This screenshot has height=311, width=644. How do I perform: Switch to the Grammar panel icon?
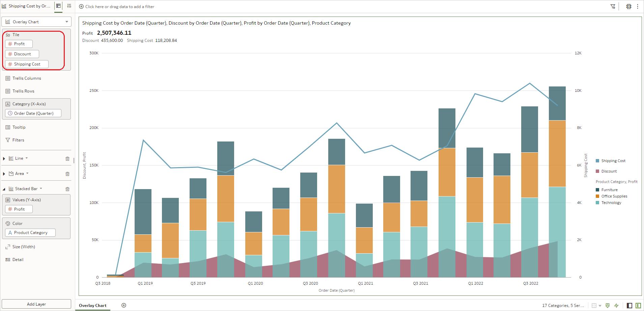tap(58, 6)
